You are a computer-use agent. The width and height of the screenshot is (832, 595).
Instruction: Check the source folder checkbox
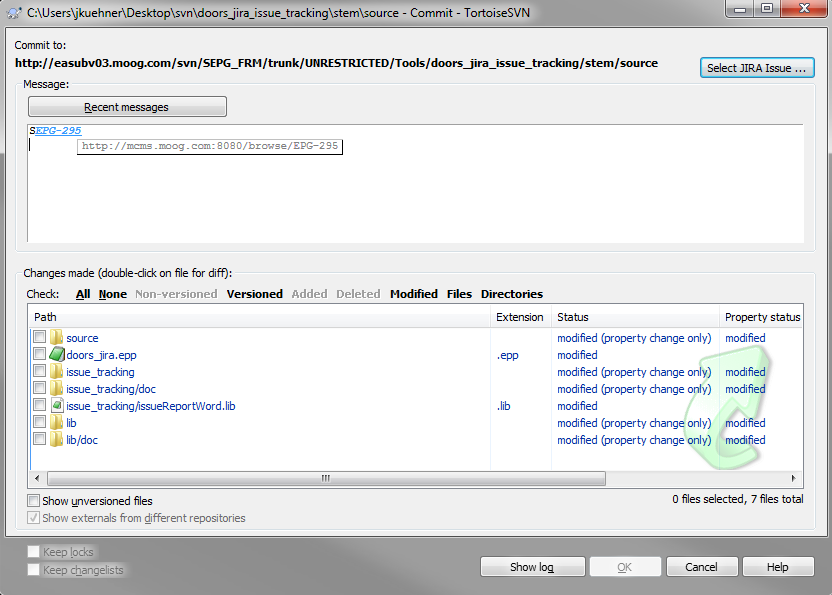[39, 337]
